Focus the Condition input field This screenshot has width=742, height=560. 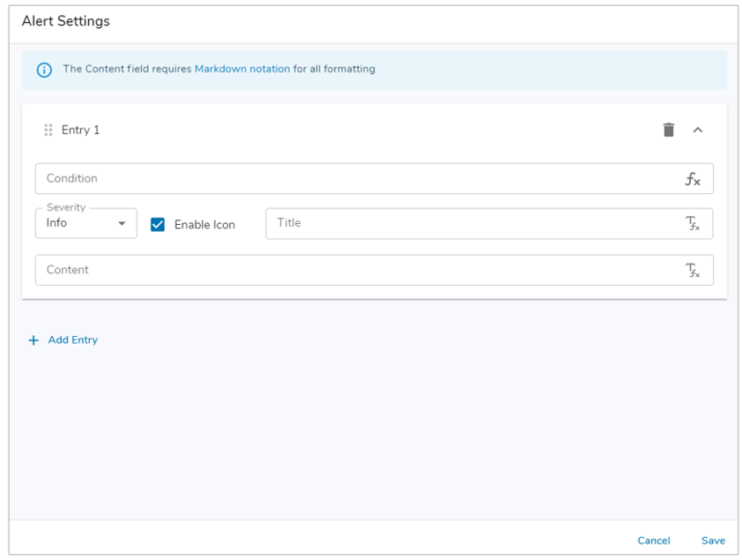tap(374, 179)
